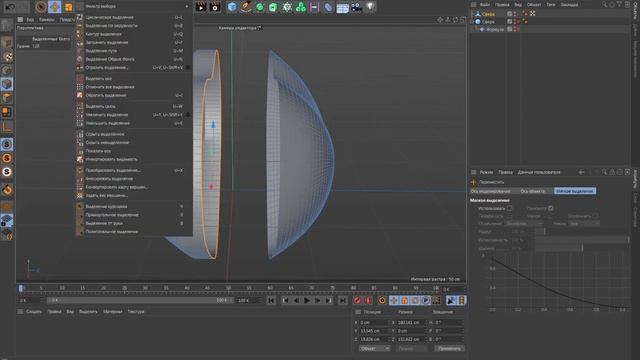This screenshot has height=360, width=640.
Task: Toggle the Ограничить checkbox
Action: pyautogui.click(x=596, y=216)
